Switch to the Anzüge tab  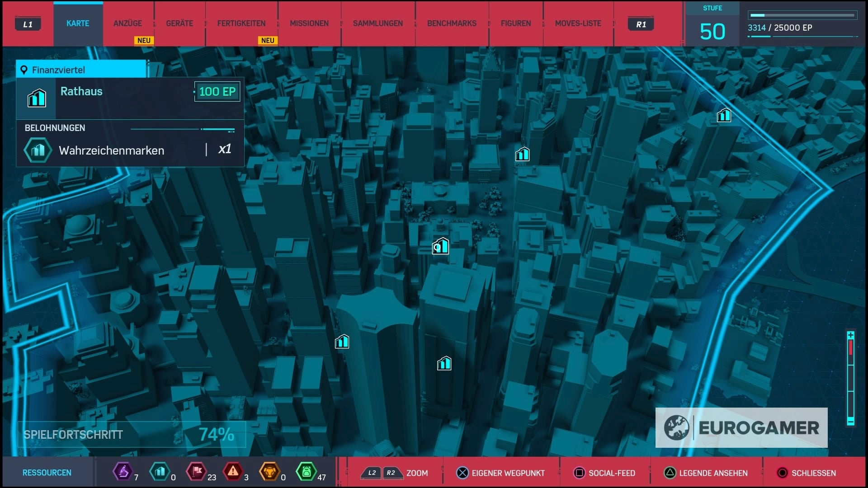[x=127, y=23]
